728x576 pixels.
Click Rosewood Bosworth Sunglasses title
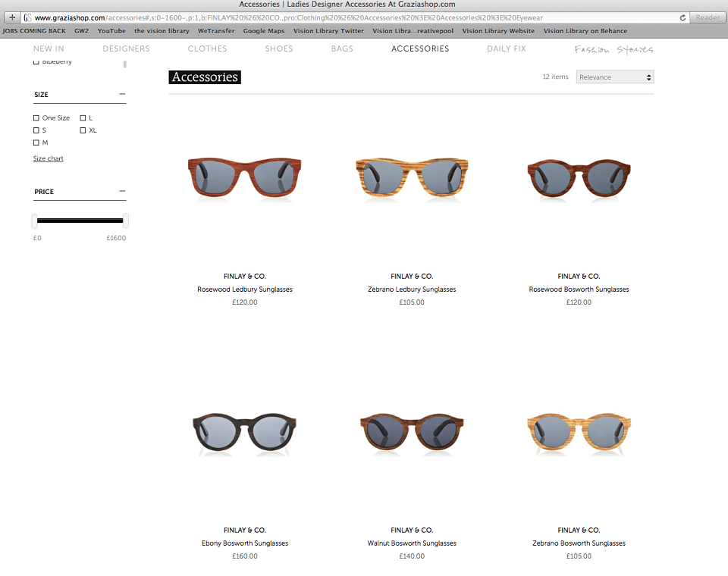click(579, 290)
